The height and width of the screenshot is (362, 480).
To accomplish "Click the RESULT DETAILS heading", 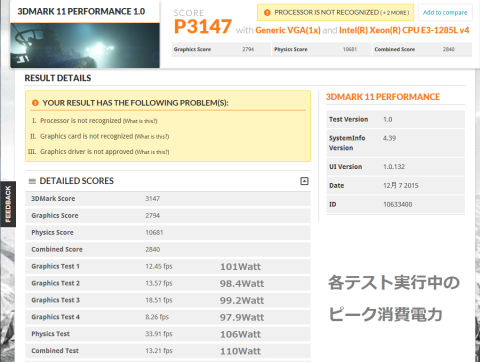I will coord(58,78).
